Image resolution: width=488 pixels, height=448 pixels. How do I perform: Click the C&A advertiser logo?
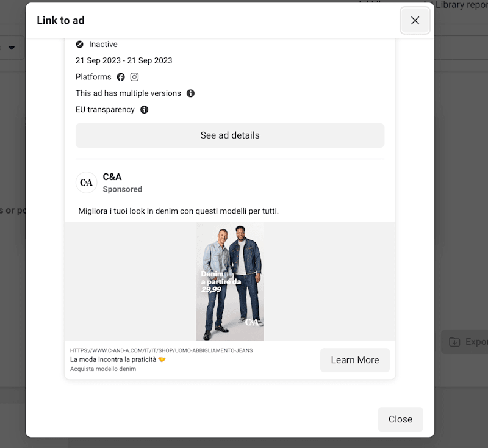(86, 182)
